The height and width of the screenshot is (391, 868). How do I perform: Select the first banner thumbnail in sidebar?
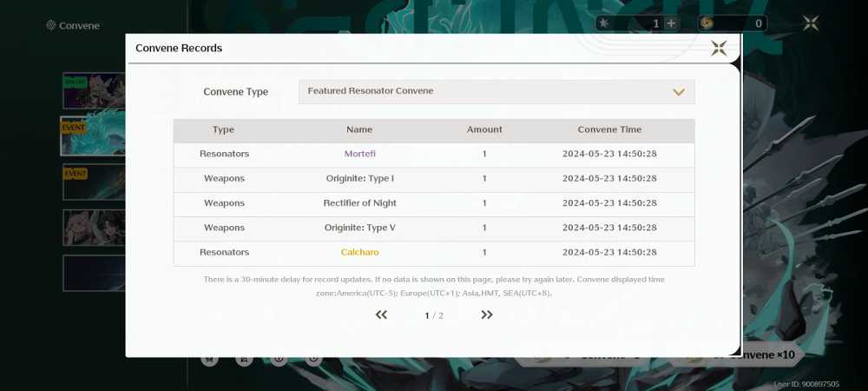point(94,90)
